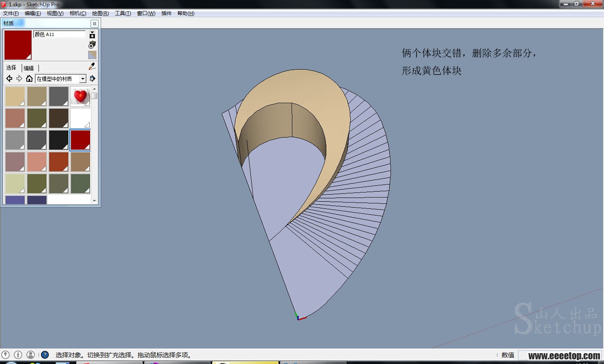Select the light tan material swatch
The height and width of the screenshot is (364, 604).
click(15, 96)
